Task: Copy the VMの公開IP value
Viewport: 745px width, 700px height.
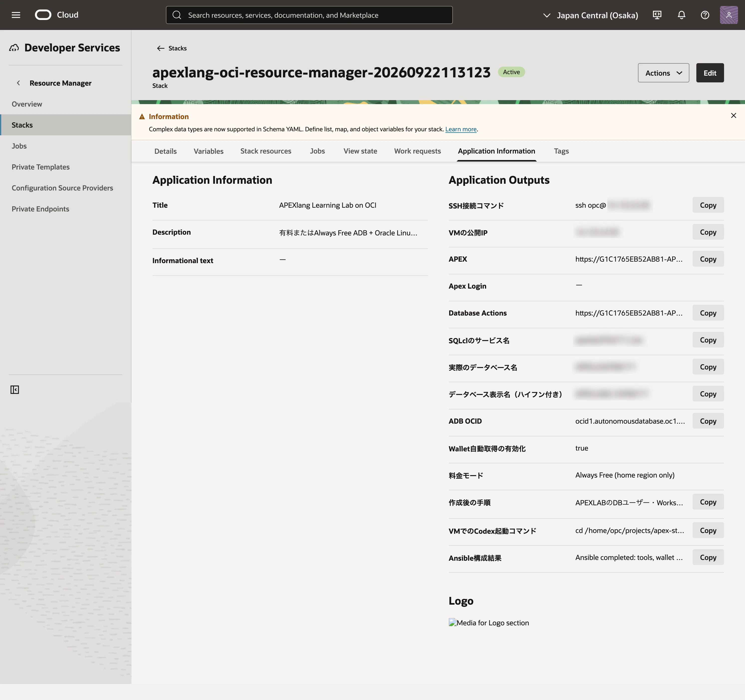Action: point(708,232)
